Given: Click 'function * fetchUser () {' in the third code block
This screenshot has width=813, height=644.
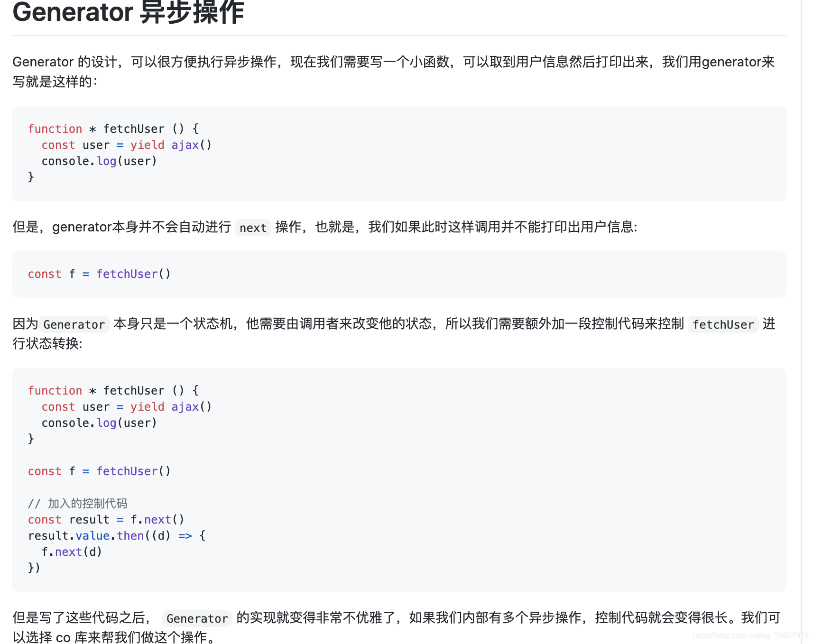Looking at the screenshot, I should coord(113,391).
